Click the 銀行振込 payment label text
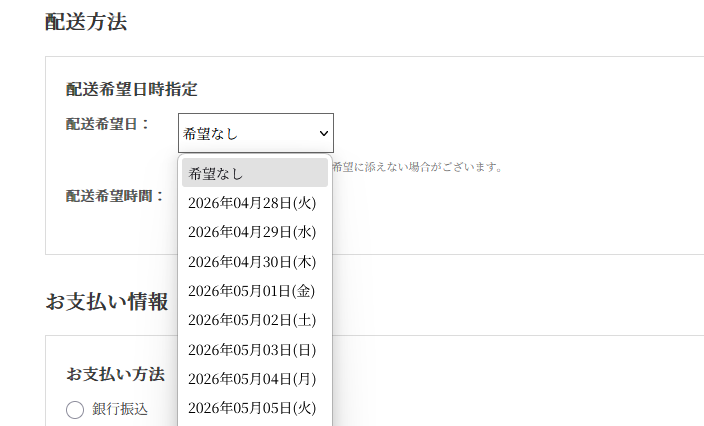704x426 pixels. coord(120,409)
